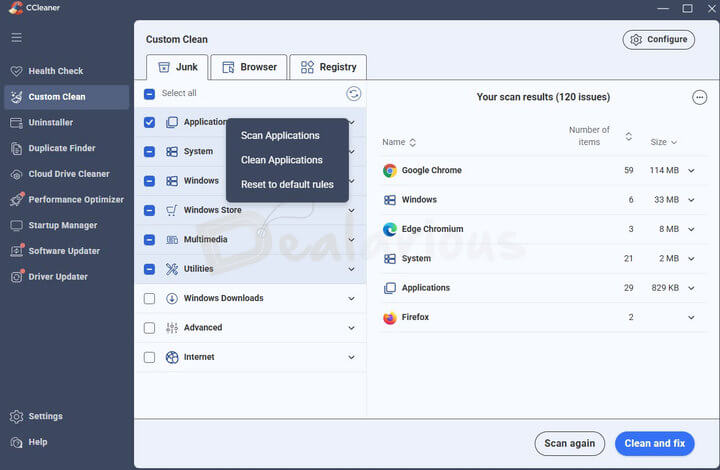Toggle the Windows category checkbox
This screenshot has width=720, height=470.
149,181
